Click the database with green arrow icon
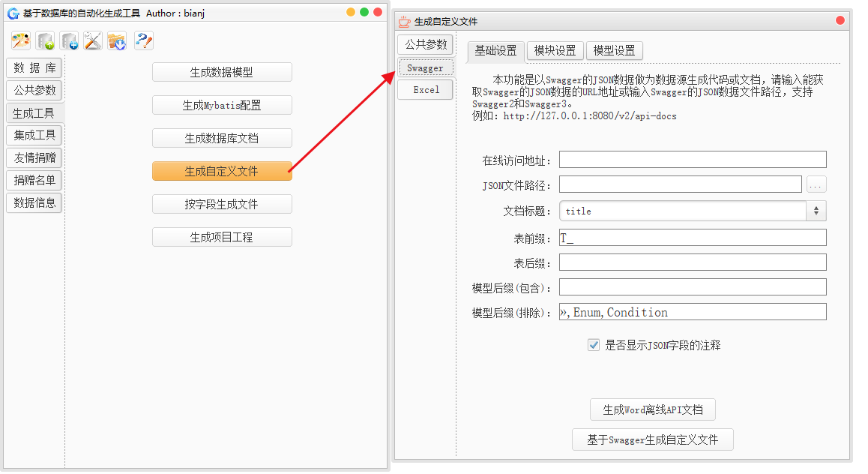 [46, 41]
